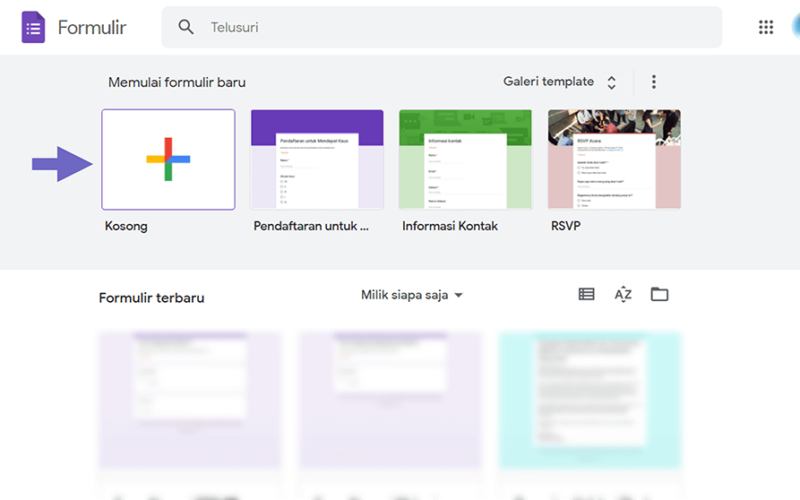Open the second blurred recent form
Screen dimensions: 800x500
click(390, 401)
